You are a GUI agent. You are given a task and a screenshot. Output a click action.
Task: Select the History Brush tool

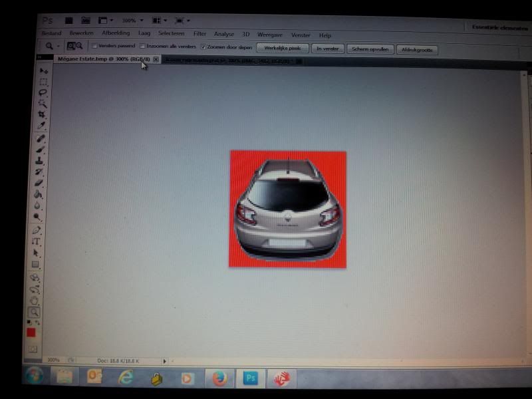[x=39, y=172]
